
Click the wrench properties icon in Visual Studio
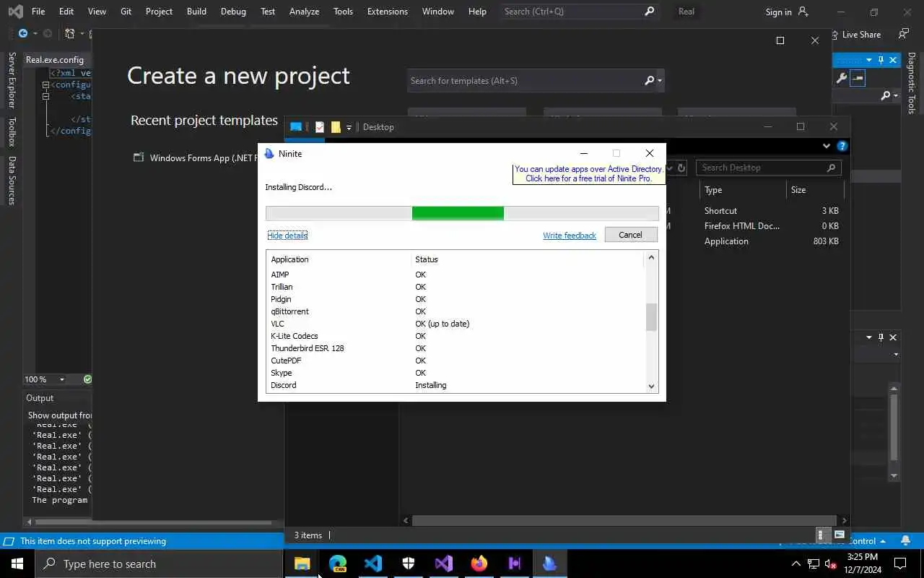pyautogui.click(x=841, y=78)
